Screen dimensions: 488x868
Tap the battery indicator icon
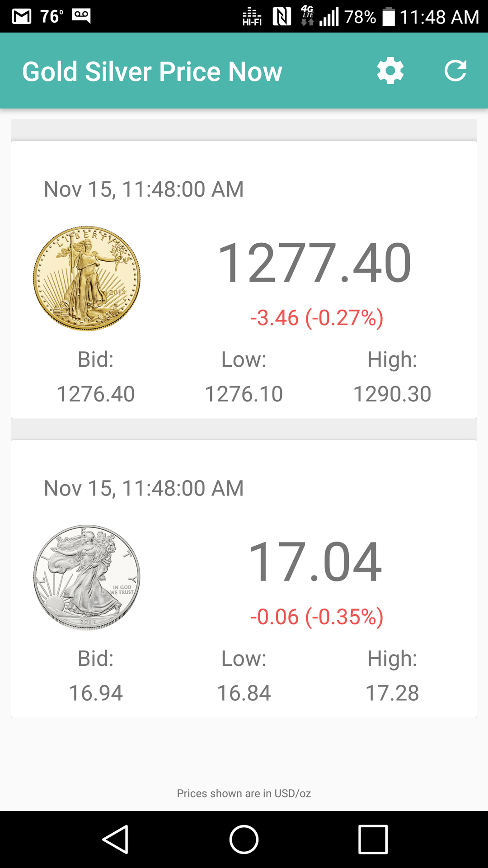point(389,17)
